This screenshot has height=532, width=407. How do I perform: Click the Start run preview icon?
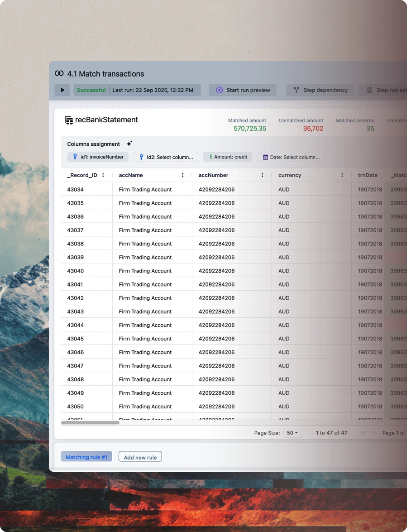219,90
